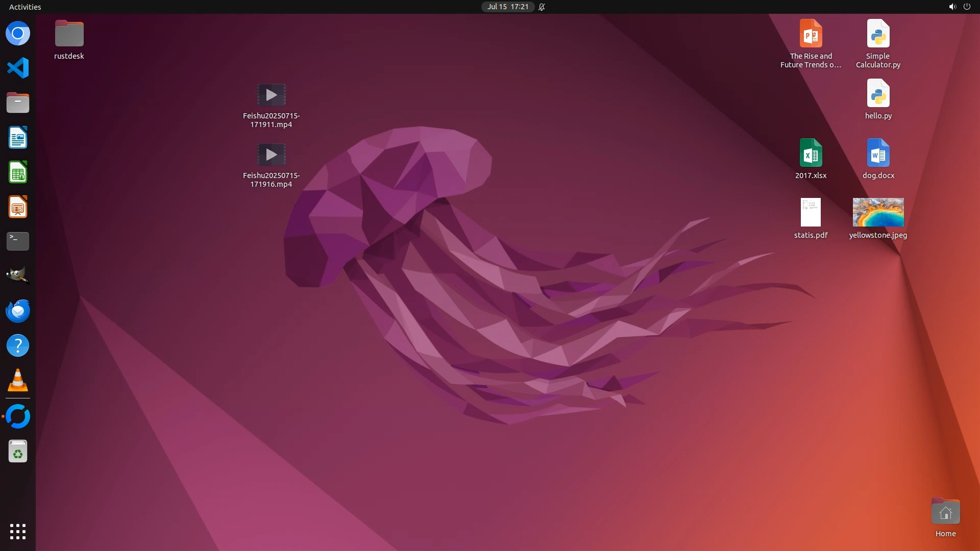Screen dimensions: 980x551
Task: Open the Files manager dock icon
Action: click(x=18, y=103)
